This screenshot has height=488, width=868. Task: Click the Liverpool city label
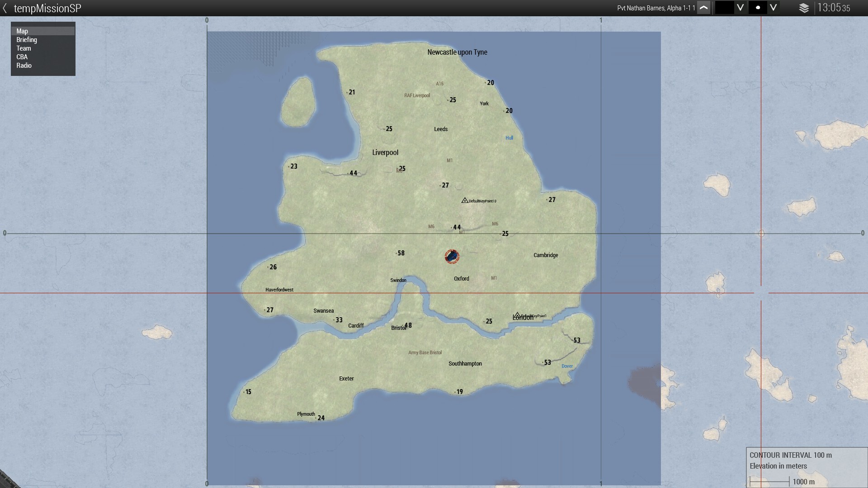tap(385, 153)
